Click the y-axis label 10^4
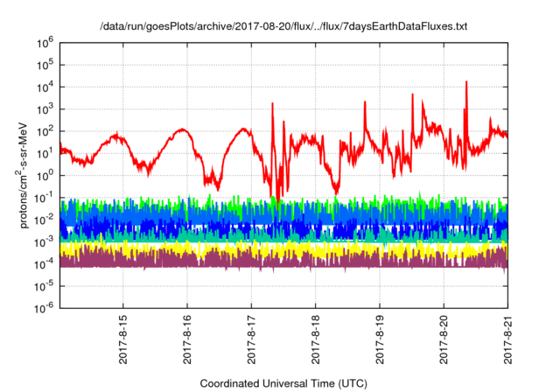Image resolution: width=560 pixels, height=392 pixels. pyautogui.click(x=45, y=87)
